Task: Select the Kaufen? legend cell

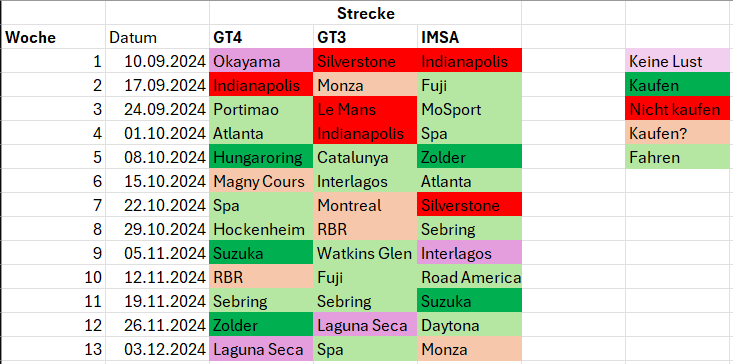Action: [679, 133]
